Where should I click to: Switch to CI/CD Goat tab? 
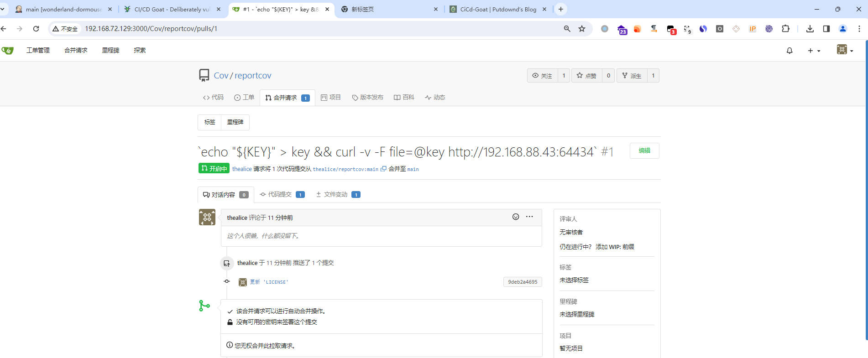coord(172,9)
